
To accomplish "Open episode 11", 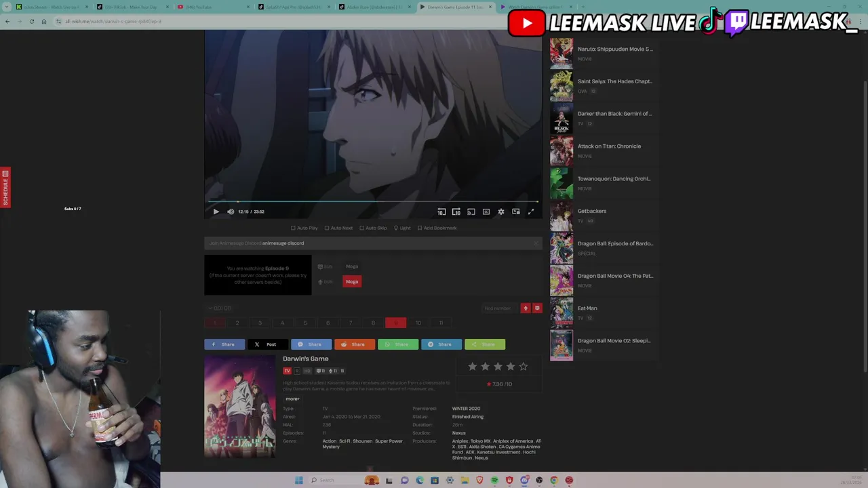I will click(x=441, y=323).
